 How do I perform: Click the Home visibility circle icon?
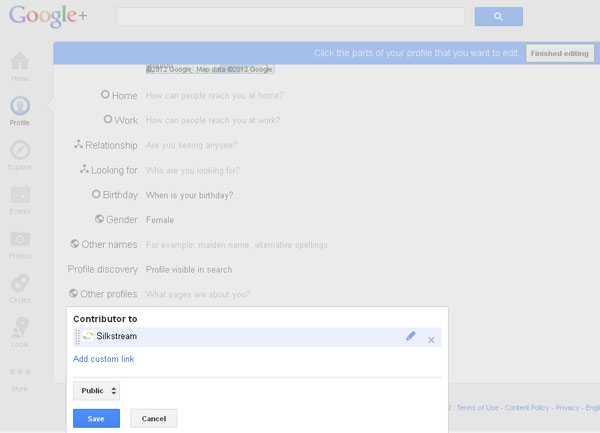pyautogui.click(x=105, y=94)
